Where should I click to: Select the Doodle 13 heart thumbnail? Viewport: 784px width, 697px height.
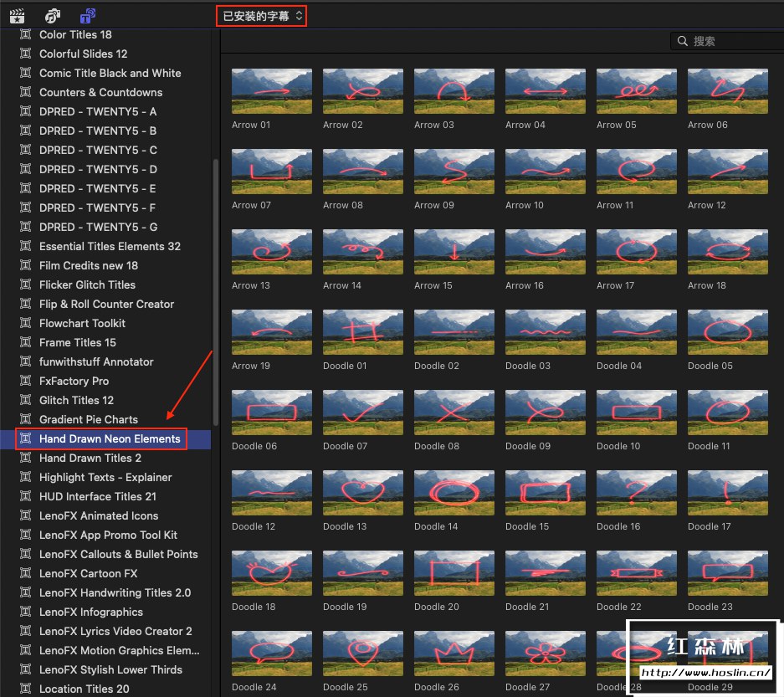click(x=363, y=493)
